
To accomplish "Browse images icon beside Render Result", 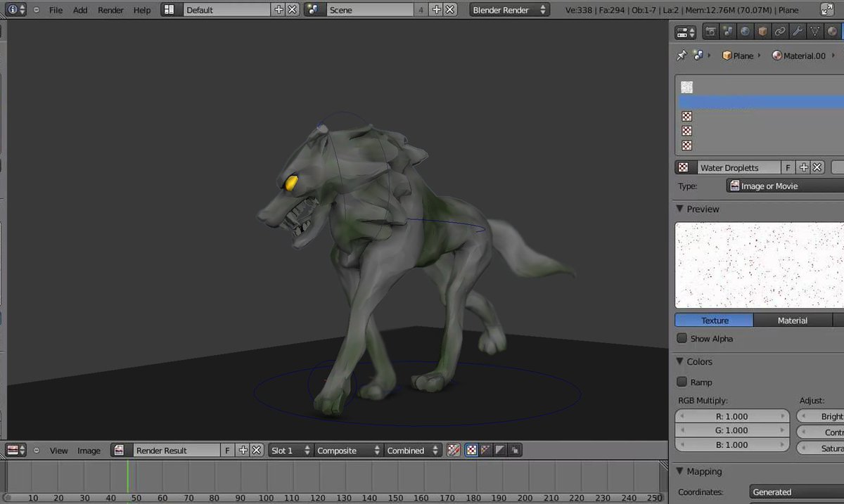I will coord(121,451).
